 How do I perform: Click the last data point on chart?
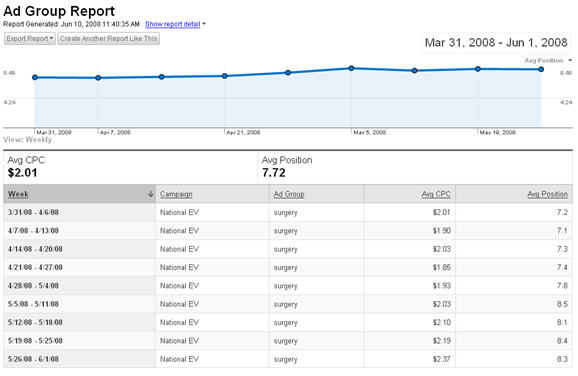[x=541, y=69]
